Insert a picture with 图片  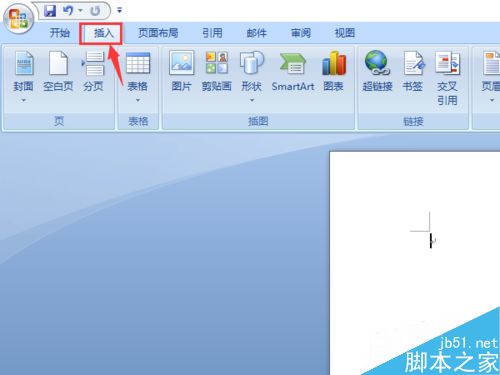[182, 72]
